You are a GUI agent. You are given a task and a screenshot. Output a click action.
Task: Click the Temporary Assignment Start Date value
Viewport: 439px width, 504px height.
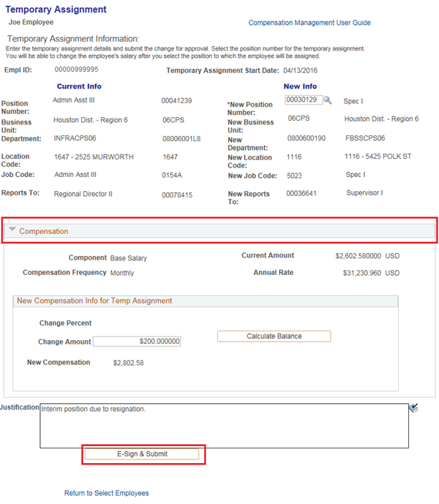[x=302, y=71]
